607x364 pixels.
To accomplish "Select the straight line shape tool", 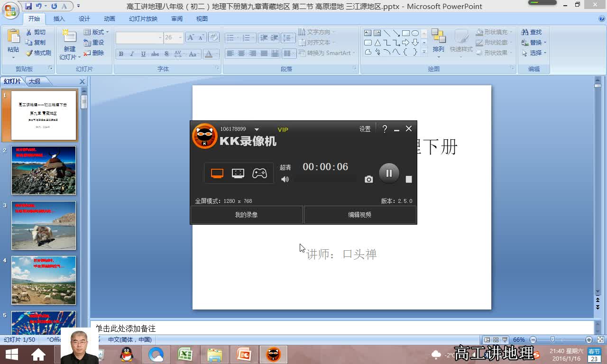I will [x=387, y=33].
